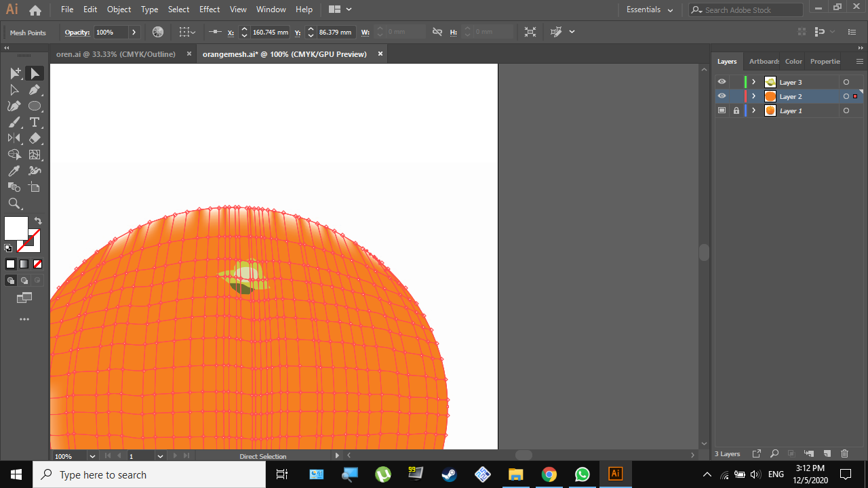The image size is (868, 488).
Task: Toggle the link width and height icon
Action: pyautogui.click(x=437, y=32)
